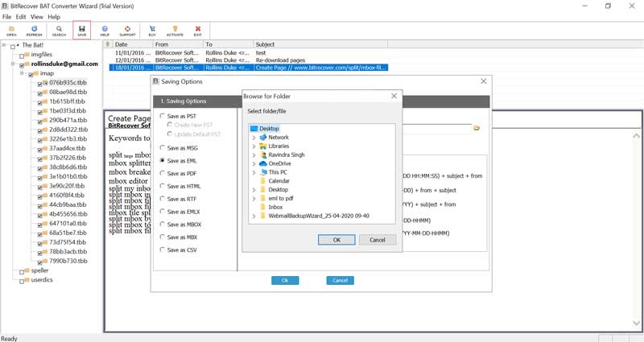The image size is (644, 342).
Task: Expand the Desktop subfolder node
Action: pyautogui.click(x=254, y=190)
